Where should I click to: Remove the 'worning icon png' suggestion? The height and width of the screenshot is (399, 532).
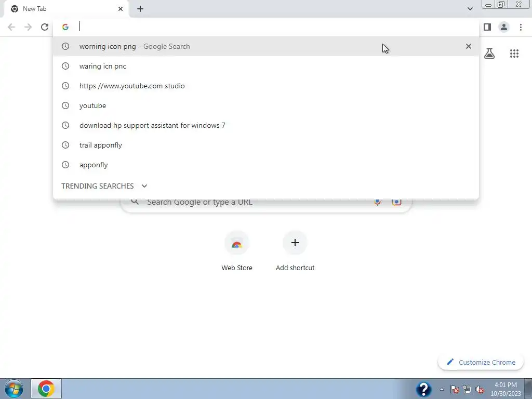point(469,46)
